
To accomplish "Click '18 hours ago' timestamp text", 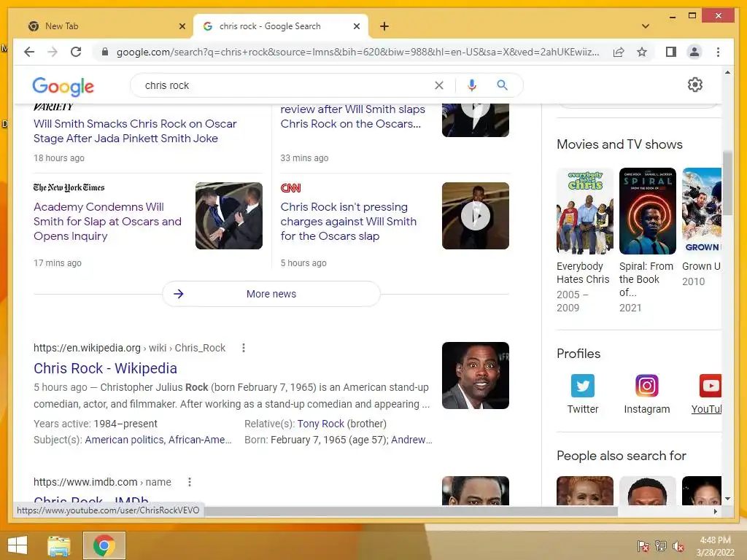I will (x=58, y=158).
